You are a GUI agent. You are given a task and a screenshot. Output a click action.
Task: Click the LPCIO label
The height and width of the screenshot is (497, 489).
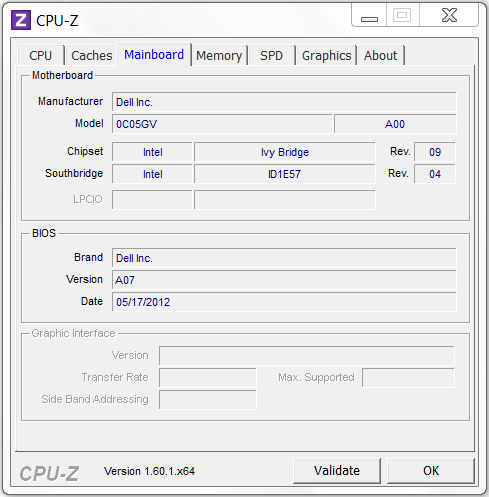click(88, 199)
